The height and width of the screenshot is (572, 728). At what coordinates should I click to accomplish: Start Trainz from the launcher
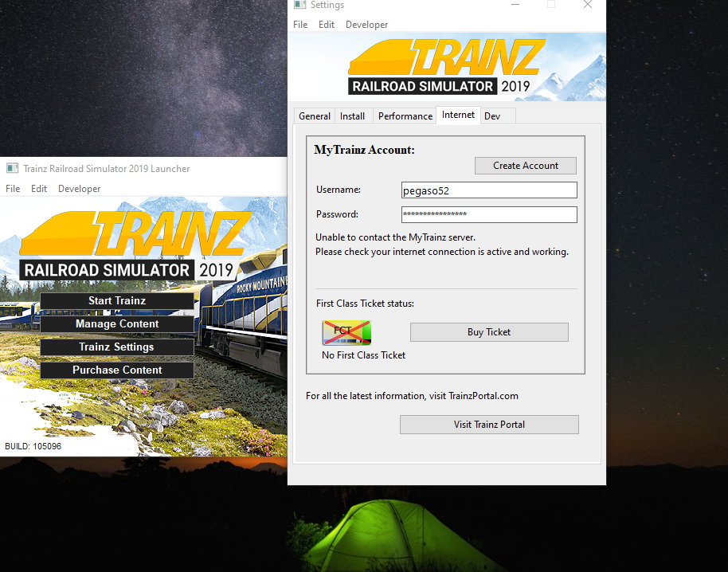(x=117, y=301)
